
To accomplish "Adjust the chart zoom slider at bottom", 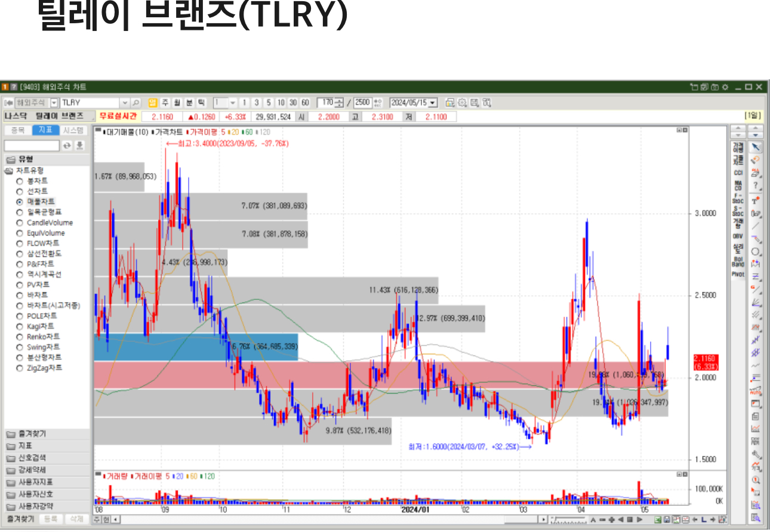I will pyautogui.click(x=568, y=519).
